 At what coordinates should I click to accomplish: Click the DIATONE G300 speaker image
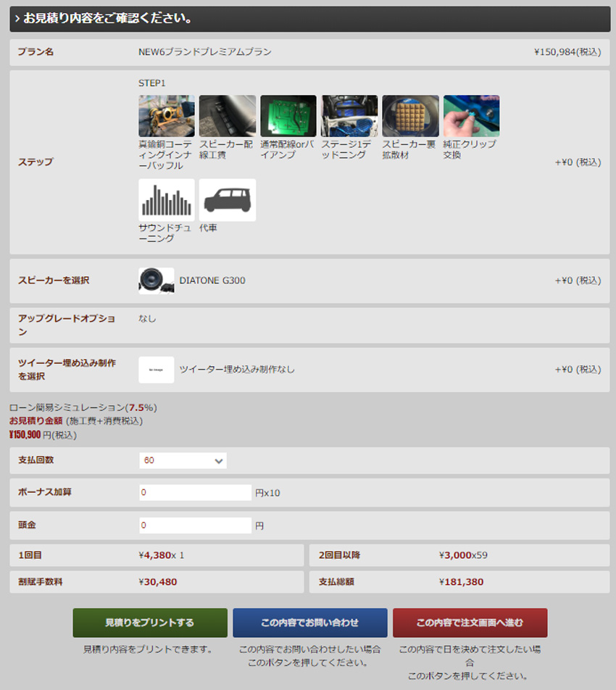pyautogui.click(x=156, y=280)
